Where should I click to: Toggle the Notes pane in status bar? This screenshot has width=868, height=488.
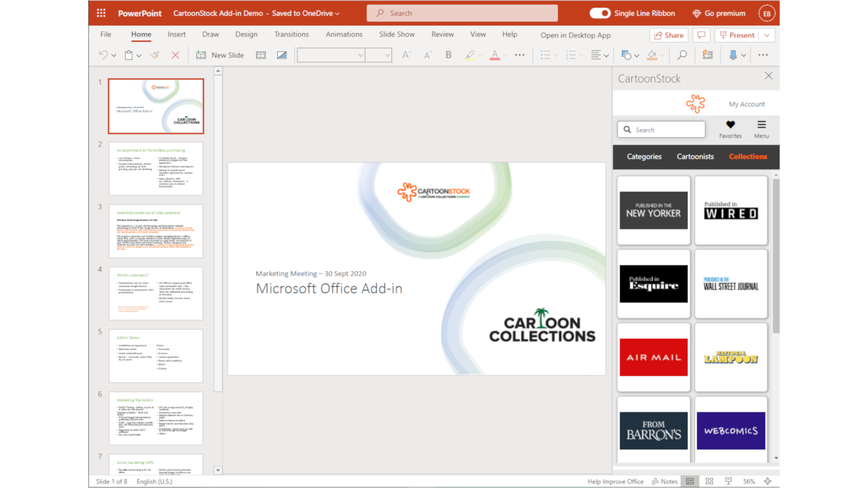tap(665, 482)
